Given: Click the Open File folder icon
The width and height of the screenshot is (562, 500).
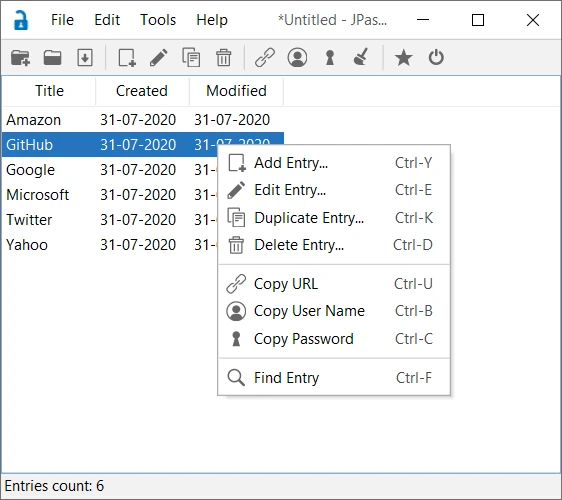Looking at the screenshot, I should [x=52, y=57].
